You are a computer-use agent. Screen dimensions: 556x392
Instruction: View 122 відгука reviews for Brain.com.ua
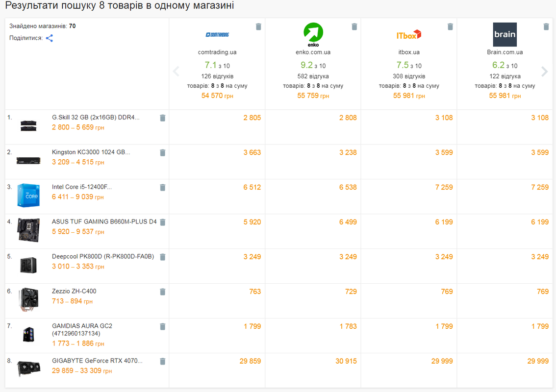[x=505, y=76]
